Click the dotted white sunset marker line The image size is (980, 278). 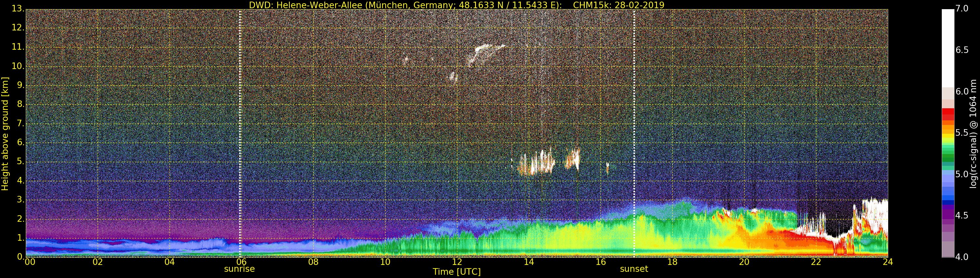634,133
